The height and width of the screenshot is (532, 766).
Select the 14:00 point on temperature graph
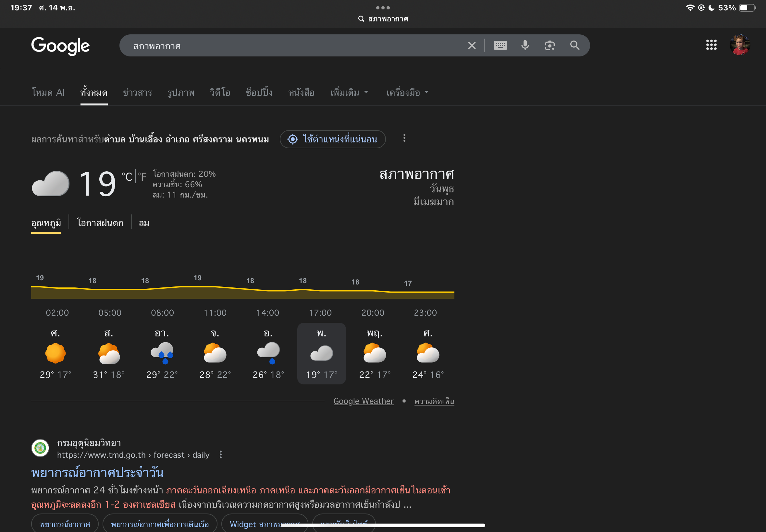coord(268,291)
